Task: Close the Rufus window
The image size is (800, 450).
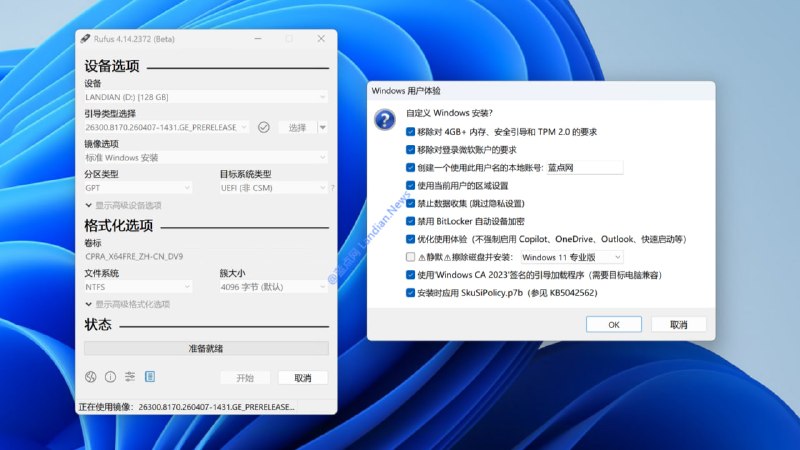Action: pyautogui.click(x=321, y=39)
